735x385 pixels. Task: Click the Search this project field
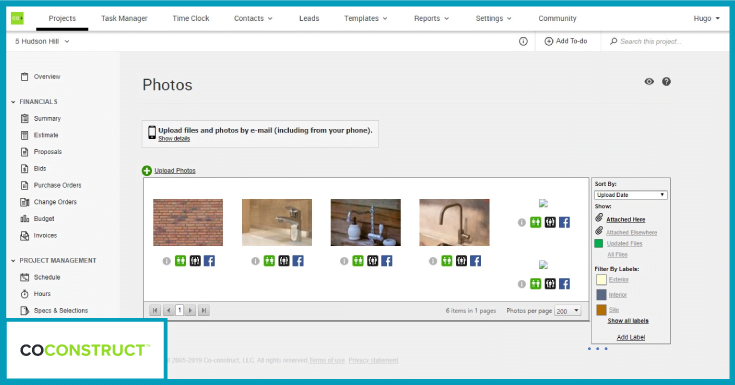pyautogui.click(x=666, y=41)
